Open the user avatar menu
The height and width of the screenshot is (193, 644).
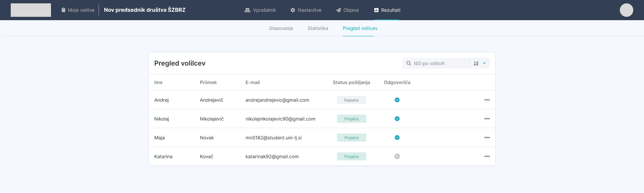pyautogui.click(x=627, y=10)
